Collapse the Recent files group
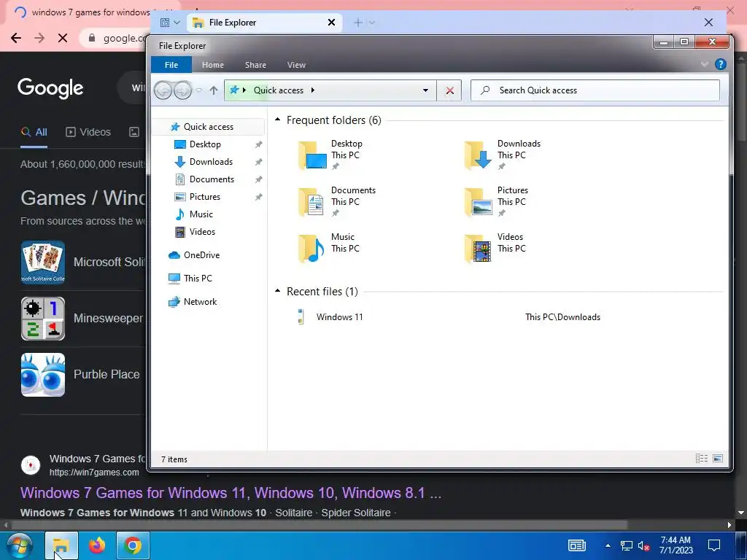This screenshot has height=560, width=747. coord(278,291)
